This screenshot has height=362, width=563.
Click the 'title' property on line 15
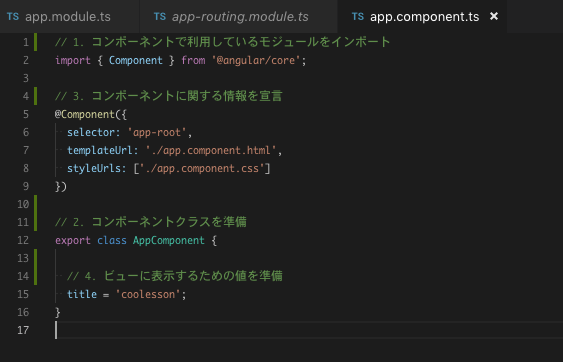coord(82,294)
